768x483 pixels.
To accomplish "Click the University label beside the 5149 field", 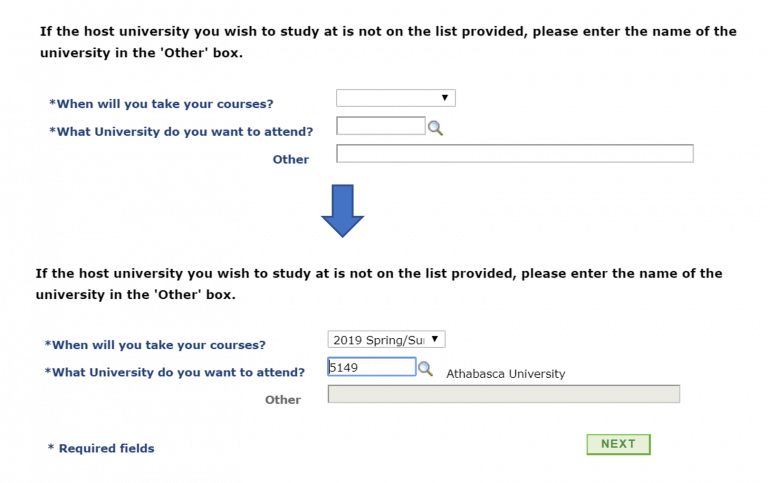I will [x=175, y=372].
